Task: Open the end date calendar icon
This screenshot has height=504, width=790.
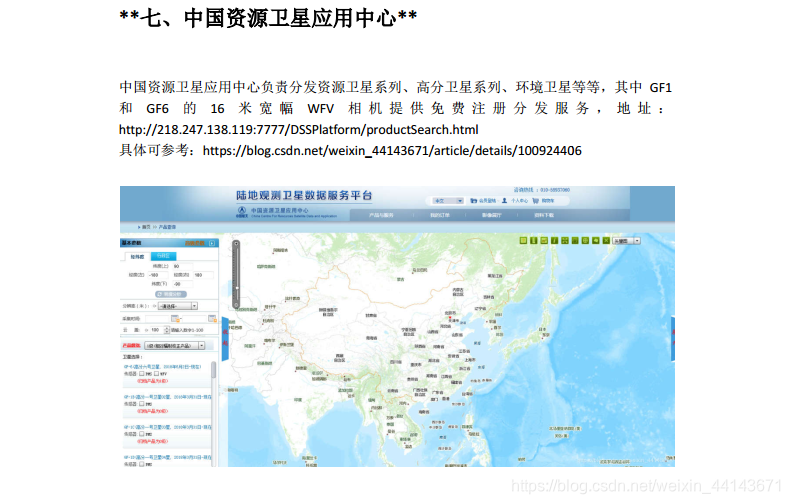Action: tap(212, 319)
